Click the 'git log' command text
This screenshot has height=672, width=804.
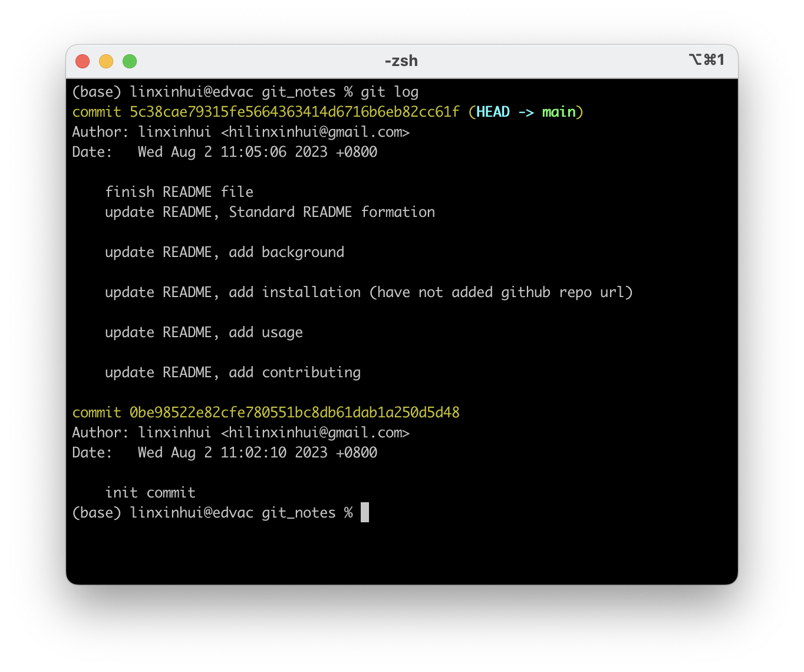coord(390,92)
